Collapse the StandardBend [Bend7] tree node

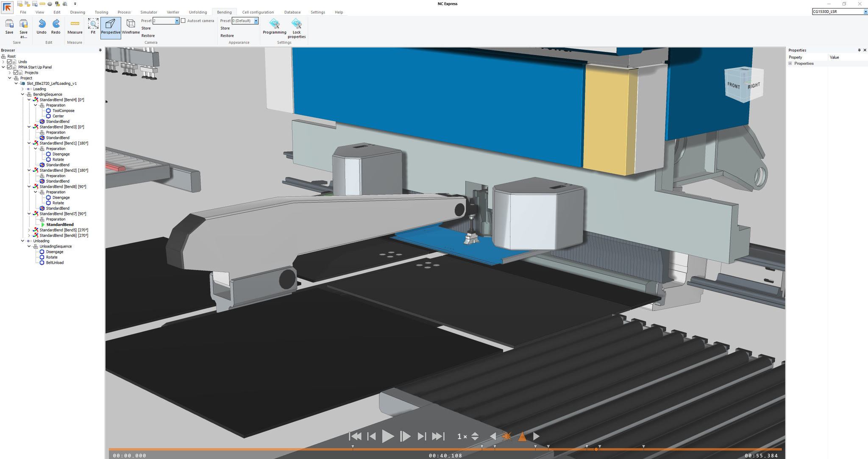(x=29, y=214)
